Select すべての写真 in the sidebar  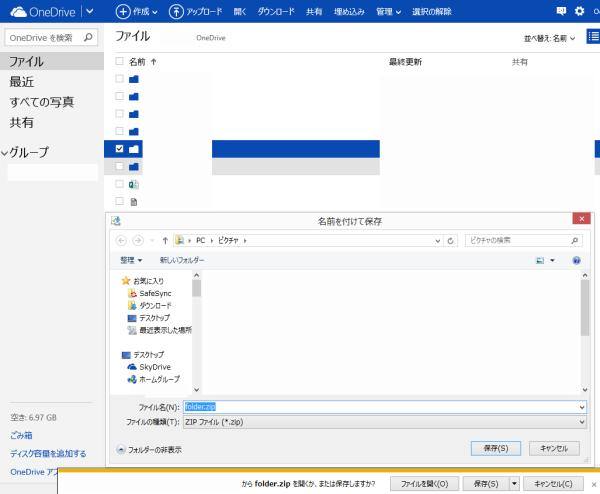(x=42, y=102)
